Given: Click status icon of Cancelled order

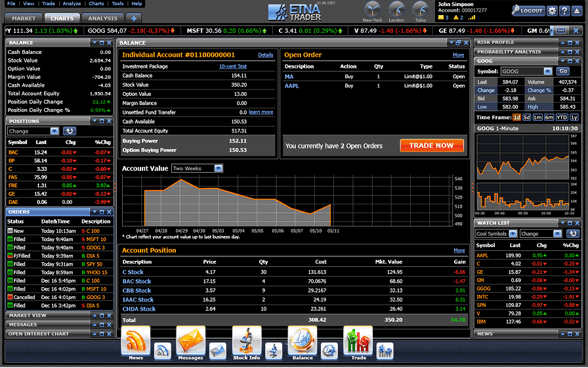Looking at the screenshot, I should [10, 297].
